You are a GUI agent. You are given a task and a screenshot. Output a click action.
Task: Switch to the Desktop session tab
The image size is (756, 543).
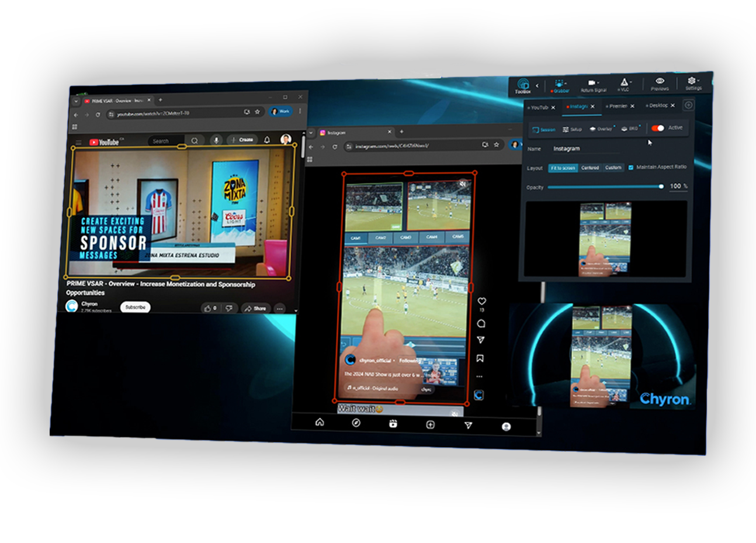(658, 106)
